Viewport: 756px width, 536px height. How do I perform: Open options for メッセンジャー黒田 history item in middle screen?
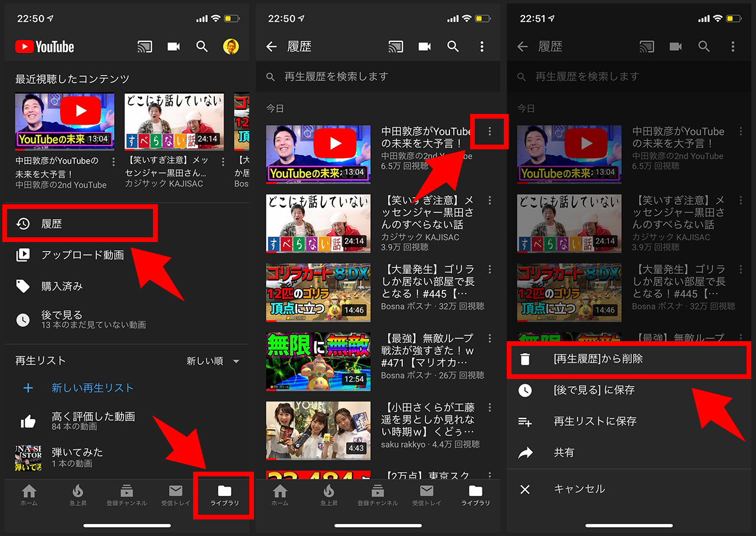coord(490,200)
